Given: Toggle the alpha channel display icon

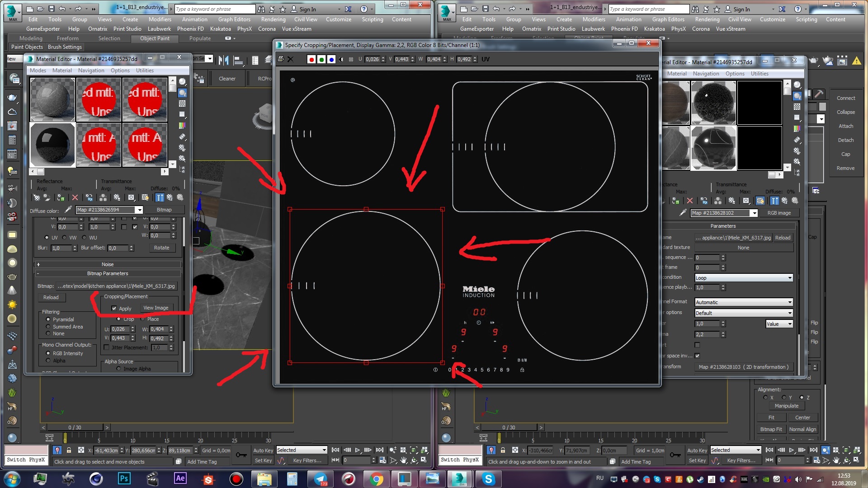Looking at the screenshot, I should [341, 59].
